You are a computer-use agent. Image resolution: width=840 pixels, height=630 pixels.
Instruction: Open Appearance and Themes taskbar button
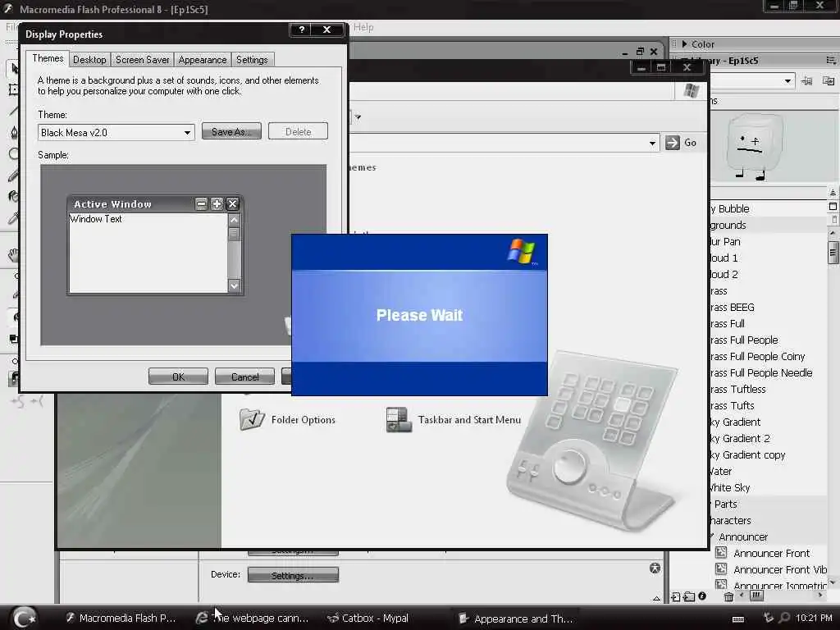point(517,619)
